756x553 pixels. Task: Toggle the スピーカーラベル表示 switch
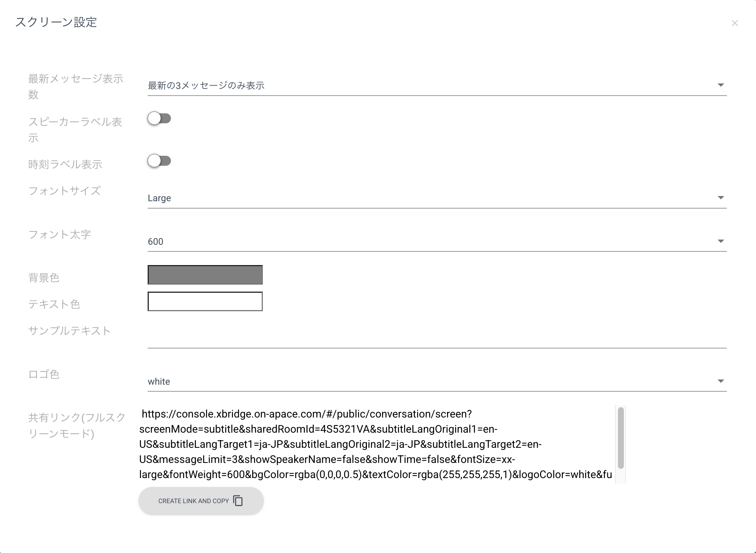tap(159, 118)
